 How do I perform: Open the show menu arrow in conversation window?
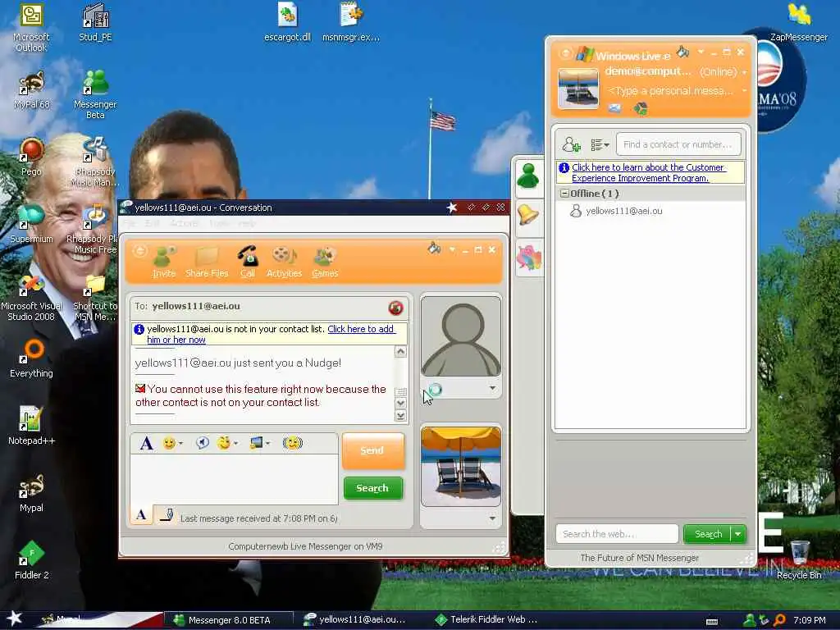coord(452,249)
